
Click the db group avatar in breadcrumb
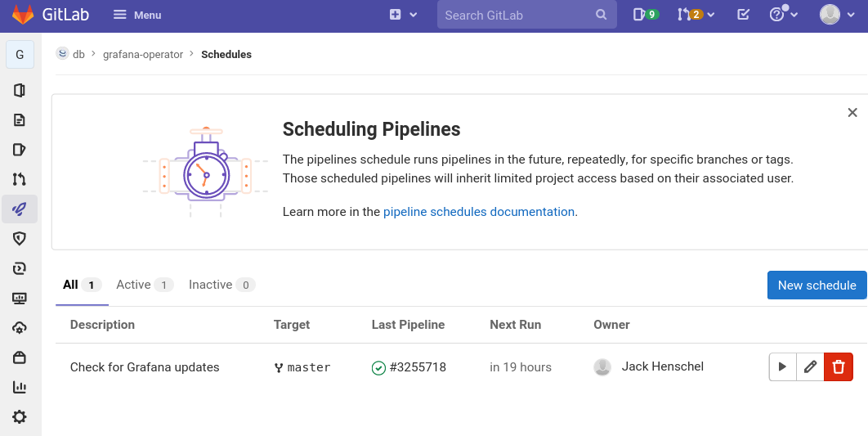[63, 54]
